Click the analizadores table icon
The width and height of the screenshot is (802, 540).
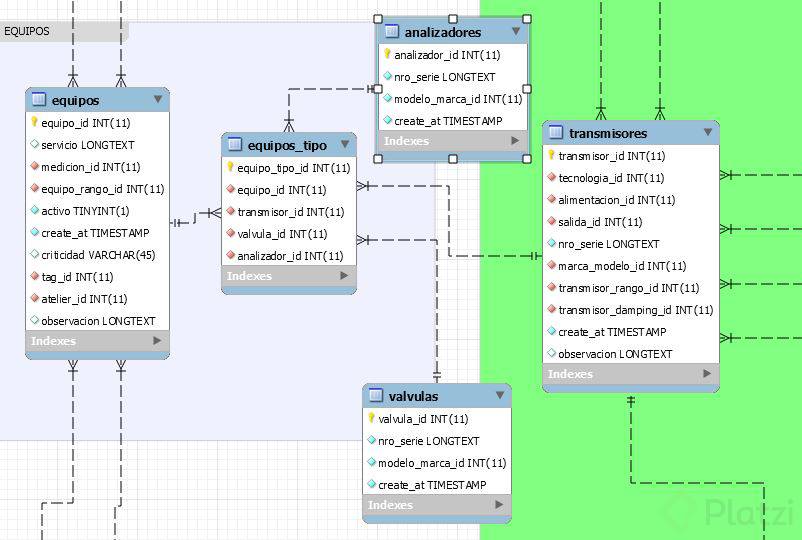391,31
